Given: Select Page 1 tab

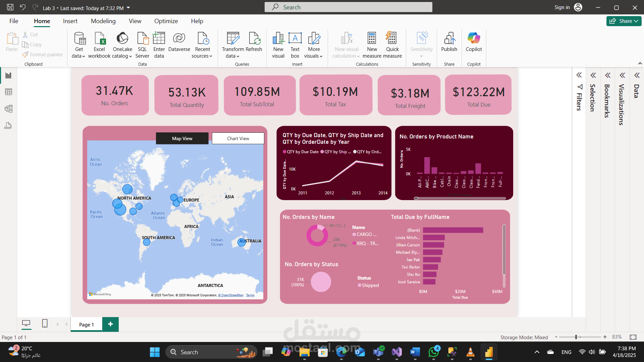Looking at the screenshot, I should click(86, 324).
